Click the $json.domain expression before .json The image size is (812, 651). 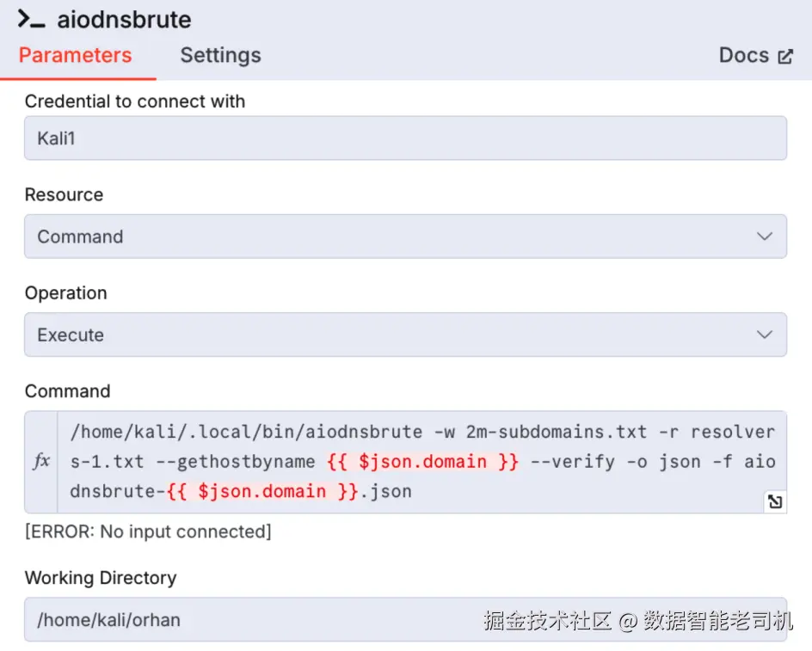click(261, 492)
